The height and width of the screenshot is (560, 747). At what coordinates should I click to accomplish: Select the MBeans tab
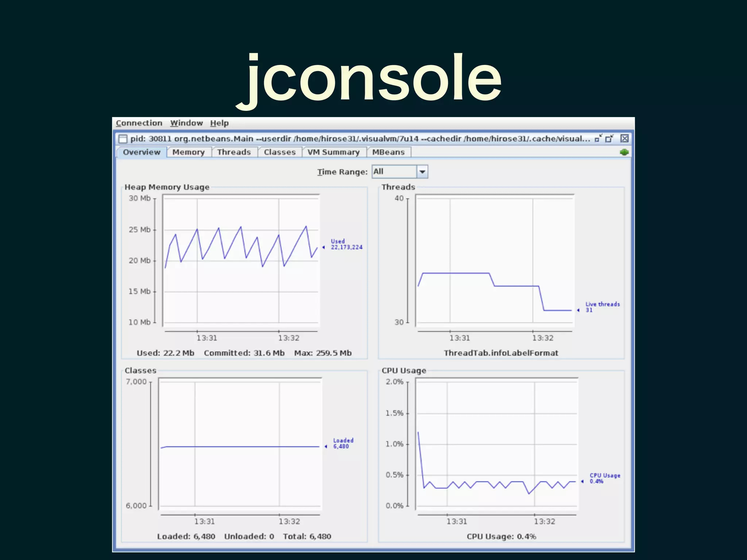click(388, 152)
